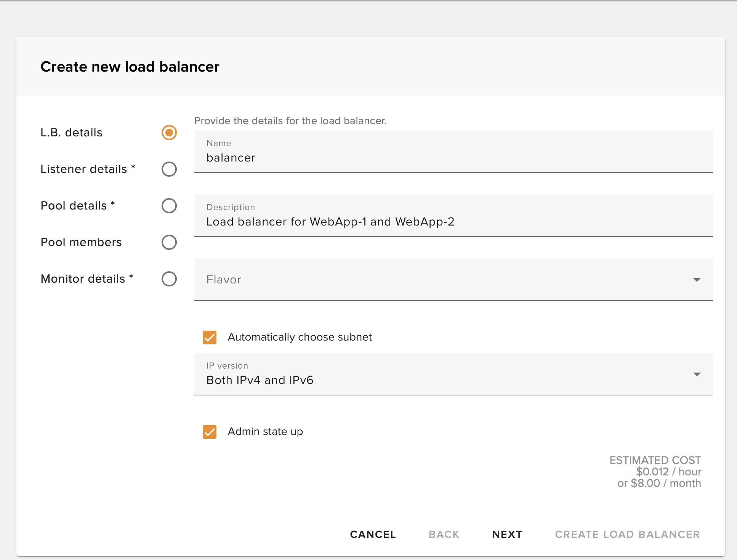
Task: Toggle the Automatically choose subnet checkbox
Action: pyautogui.click(x=209, y=337)
